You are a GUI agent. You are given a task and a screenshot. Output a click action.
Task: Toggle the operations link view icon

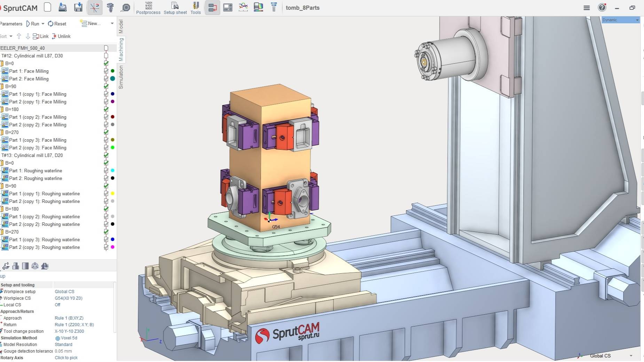pos(212,7)
